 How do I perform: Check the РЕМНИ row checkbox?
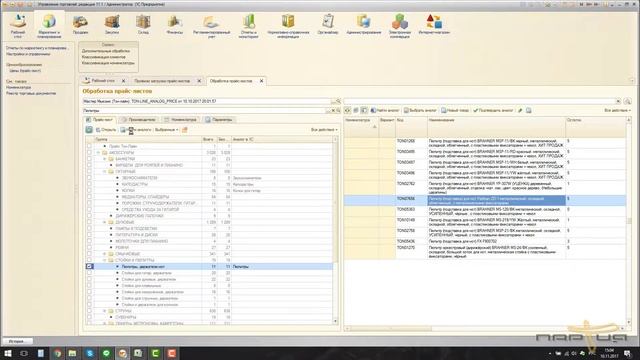89,247
